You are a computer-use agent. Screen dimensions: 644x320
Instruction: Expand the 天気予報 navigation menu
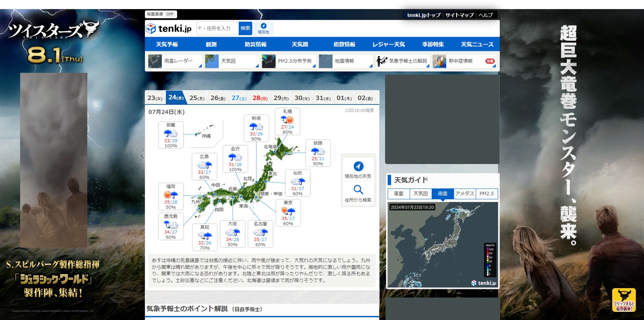point(167,44)
